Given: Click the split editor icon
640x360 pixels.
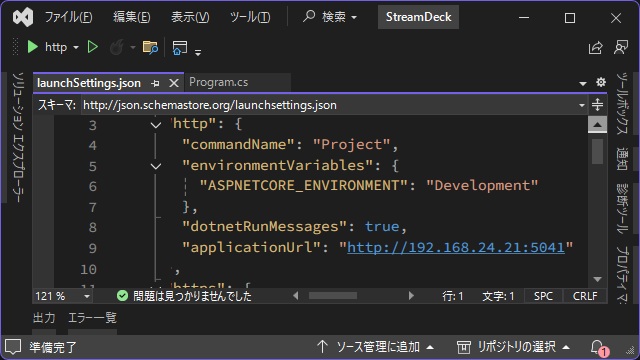Looking at the screenshot, I should (598, 105).
